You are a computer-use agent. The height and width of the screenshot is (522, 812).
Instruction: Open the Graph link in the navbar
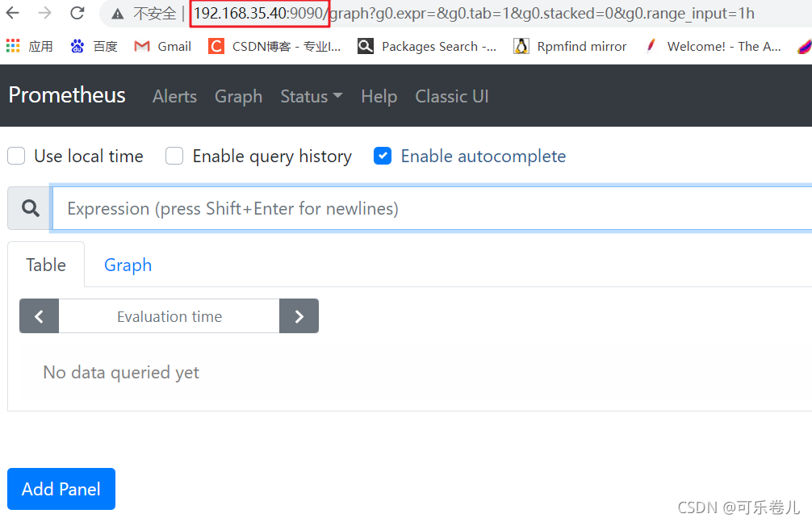239,96
